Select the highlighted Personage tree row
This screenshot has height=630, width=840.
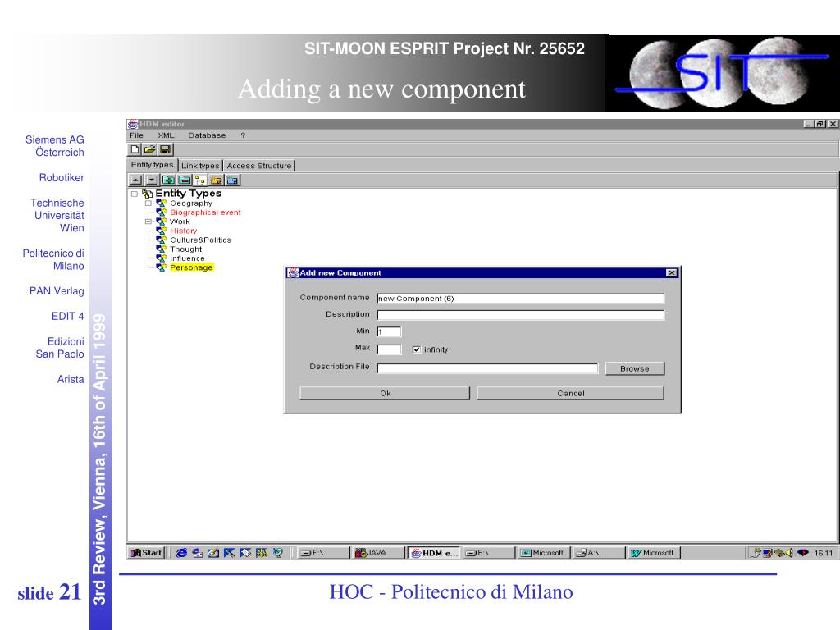click(191, 267)
